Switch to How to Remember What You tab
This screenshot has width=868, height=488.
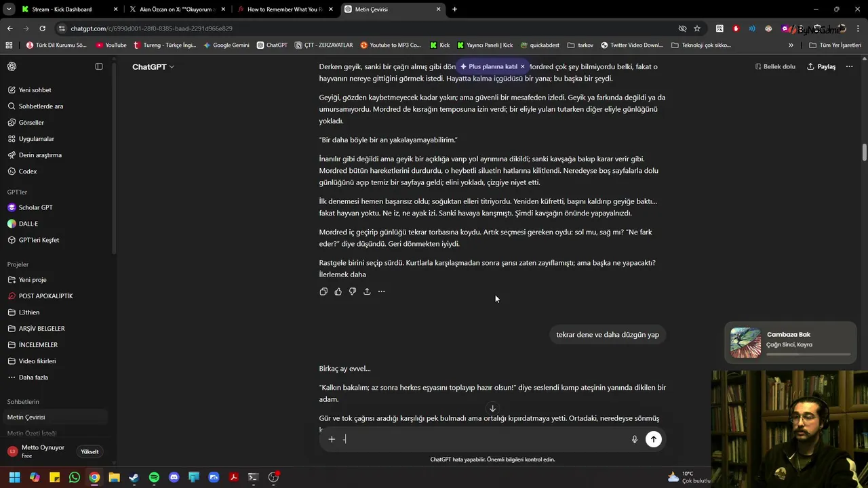(285, 9)
